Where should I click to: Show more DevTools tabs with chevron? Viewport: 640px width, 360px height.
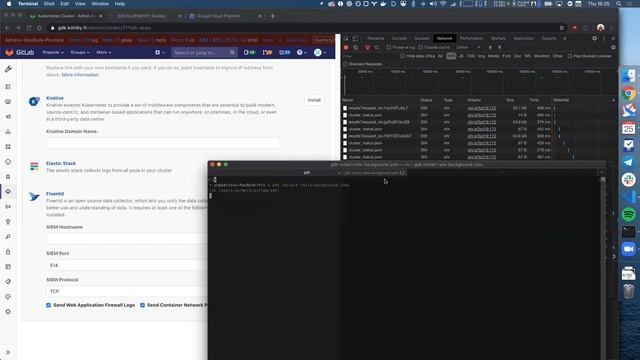[x=565, y=38]
